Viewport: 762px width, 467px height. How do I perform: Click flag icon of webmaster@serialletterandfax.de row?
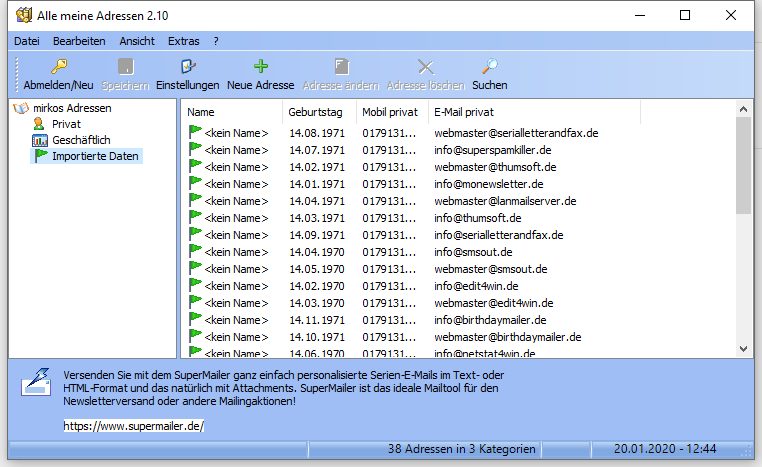(195, 132)
